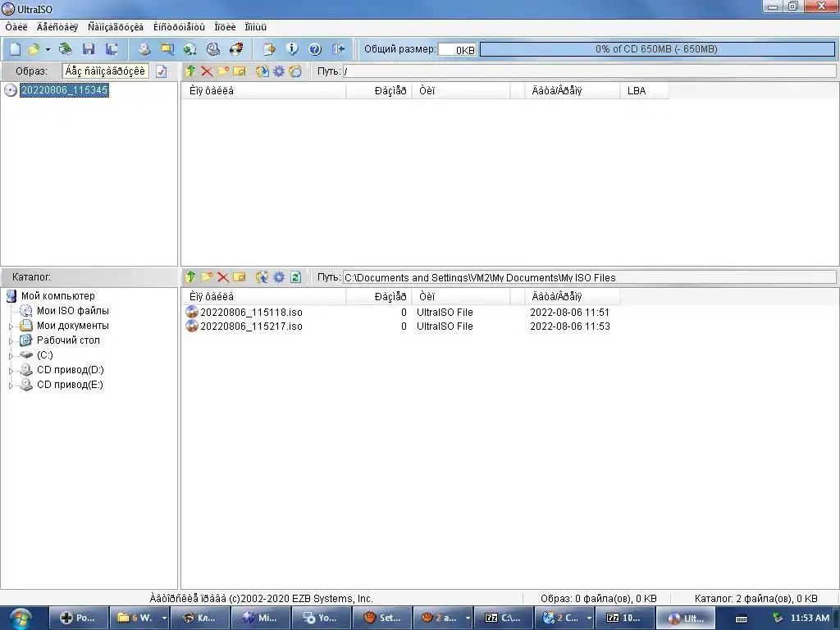Image resolution: width=840 pixels, height=630 pixels.
Task: Sort the image pane by the LBA column
Action: coord(644,90)
